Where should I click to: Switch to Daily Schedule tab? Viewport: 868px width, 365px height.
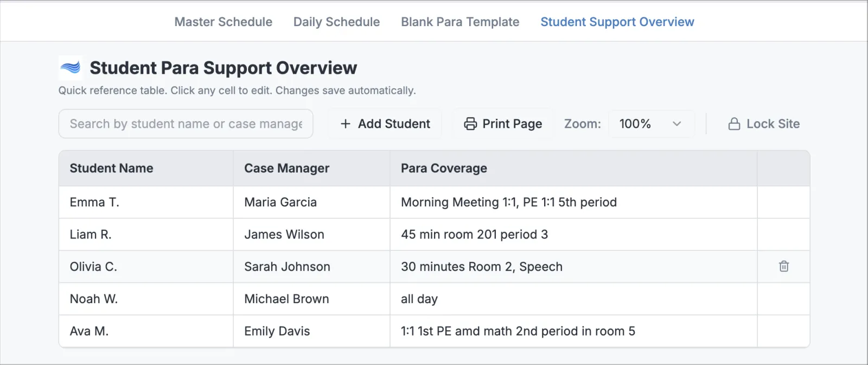336,22
